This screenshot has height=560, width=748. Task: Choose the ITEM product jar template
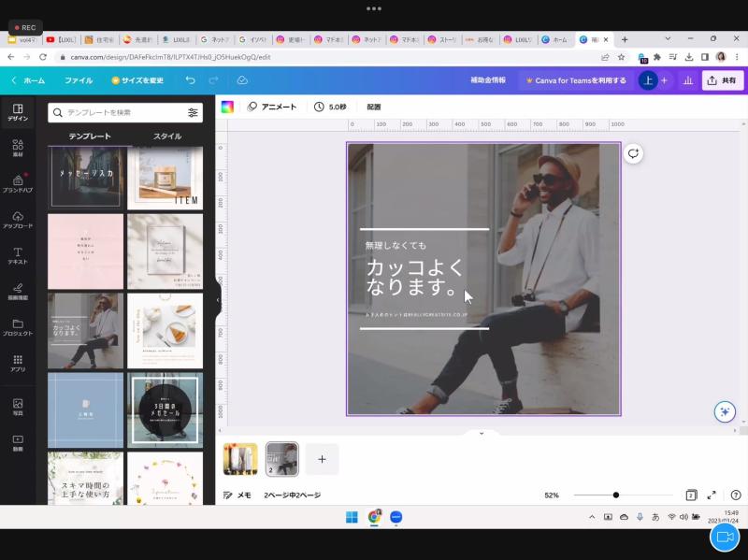click(x=165, y=178)
